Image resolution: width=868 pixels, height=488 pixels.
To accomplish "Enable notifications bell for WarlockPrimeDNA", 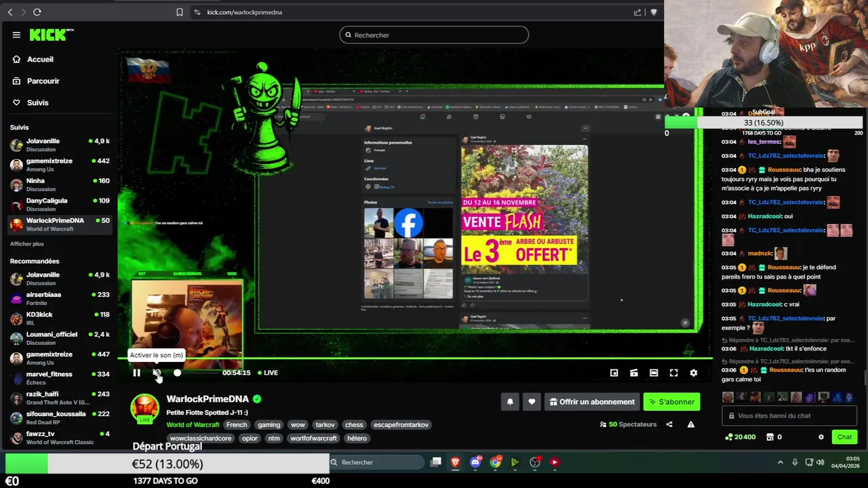I will [510, 402].
